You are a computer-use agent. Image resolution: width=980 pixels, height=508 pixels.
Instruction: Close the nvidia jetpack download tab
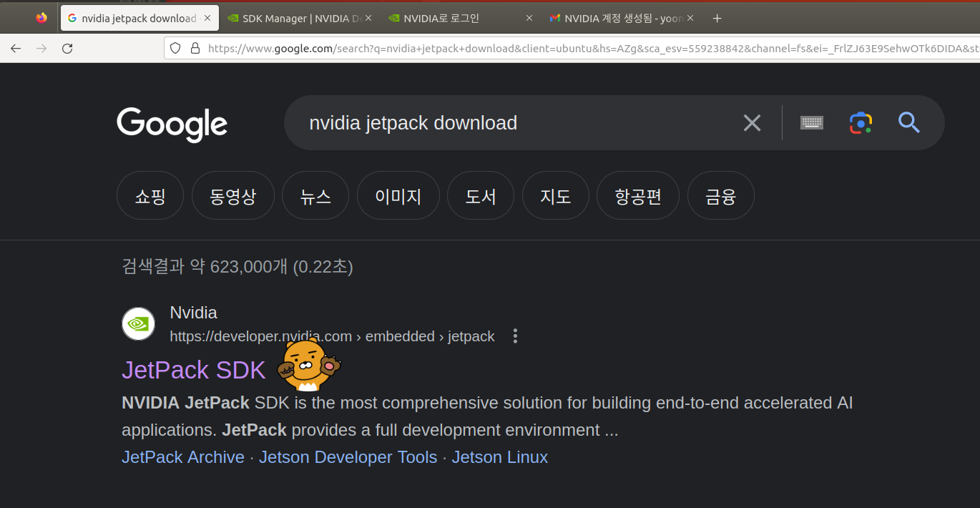click(207, 19)
